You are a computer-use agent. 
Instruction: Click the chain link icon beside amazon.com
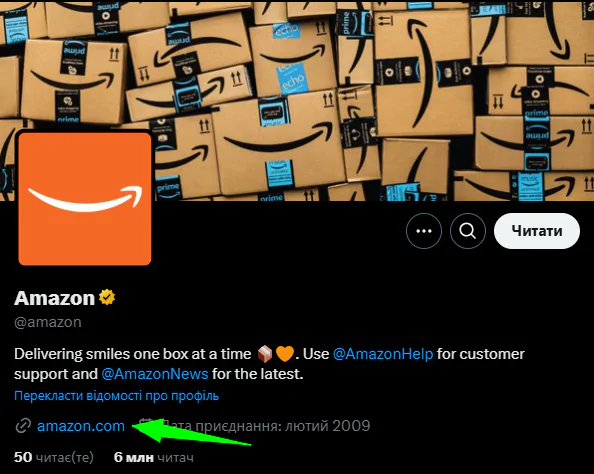pyautogui.click(x=23, y=426)
